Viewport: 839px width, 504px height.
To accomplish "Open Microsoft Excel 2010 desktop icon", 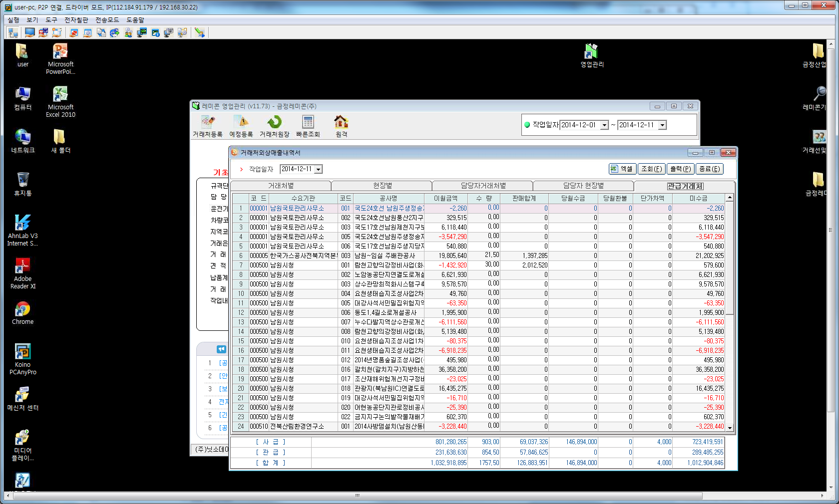I will coord(60,101).
